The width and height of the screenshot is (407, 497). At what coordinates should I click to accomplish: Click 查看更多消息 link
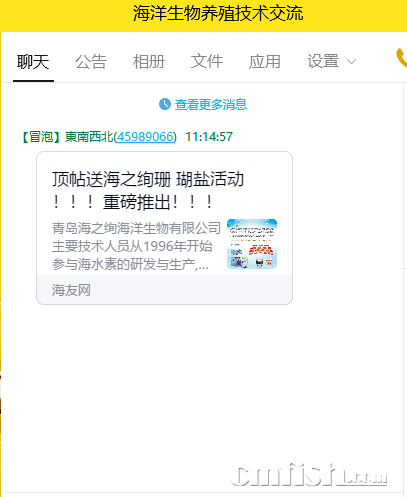pos(211,104)
